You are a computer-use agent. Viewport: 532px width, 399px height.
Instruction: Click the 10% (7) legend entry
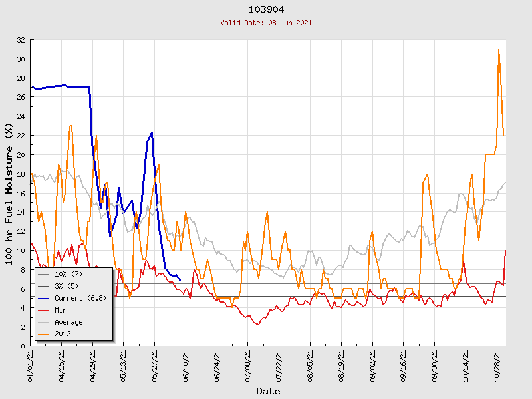tap(68, 274)
